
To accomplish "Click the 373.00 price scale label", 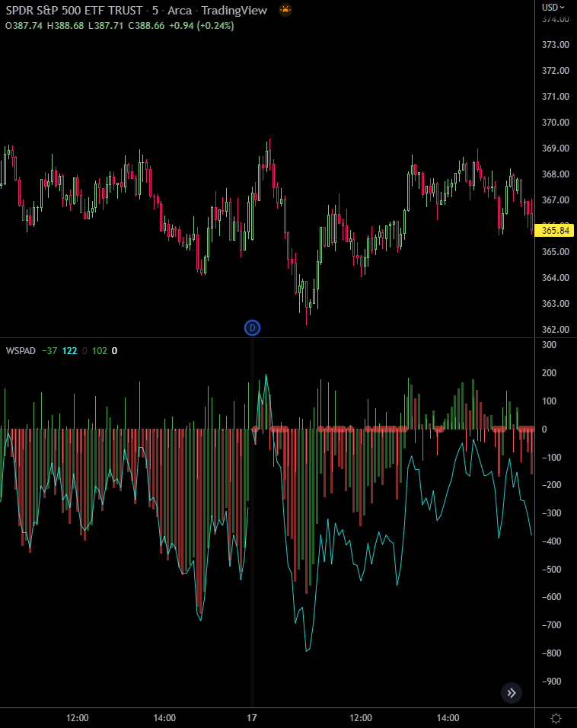I will pyautogui.click(x=555, y=45).
